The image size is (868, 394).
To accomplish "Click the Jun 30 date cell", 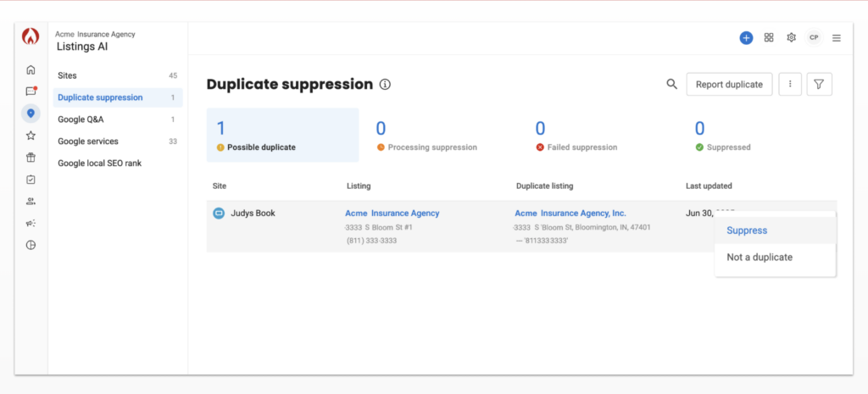I will click(x=699, y=213).
